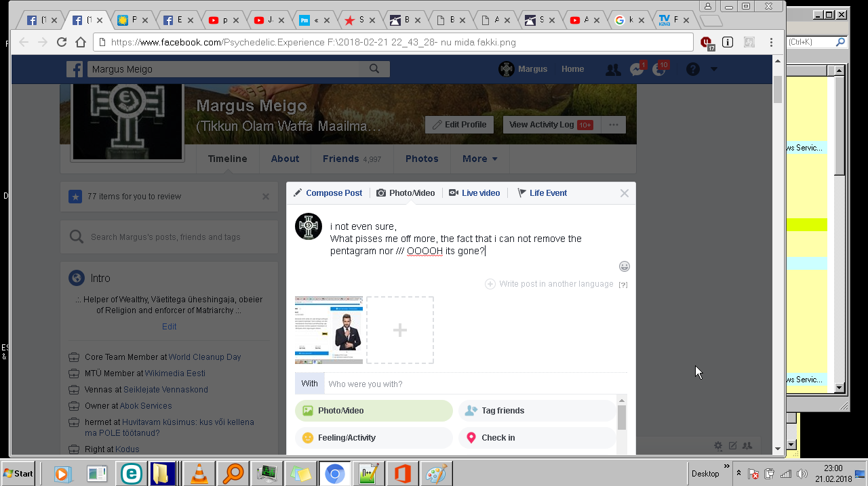Open the Windows Start menu
The width and height of the screenshot is (868, 486).
point(19,473)
